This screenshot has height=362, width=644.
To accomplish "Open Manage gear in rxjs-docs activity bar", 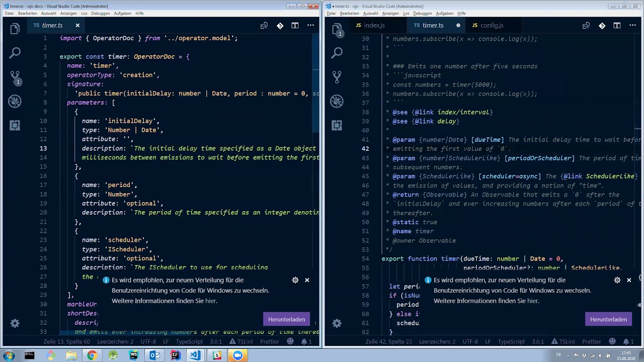I will [x=15, y=323].
